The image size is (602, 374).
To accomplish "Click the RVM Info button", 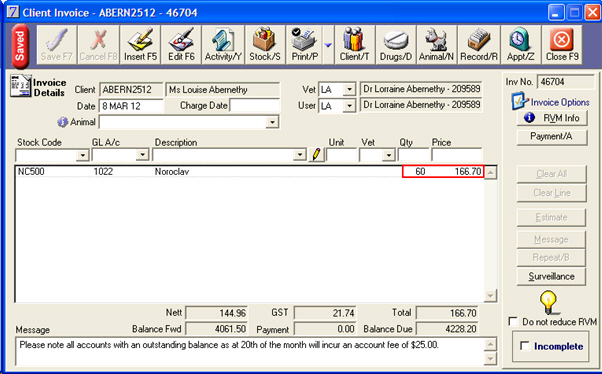I will pos(552,118).
